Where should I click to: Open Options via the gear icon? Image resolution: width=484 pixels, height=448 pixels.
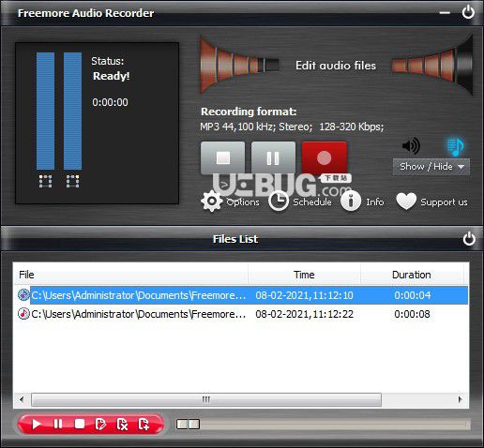point(212,202)
